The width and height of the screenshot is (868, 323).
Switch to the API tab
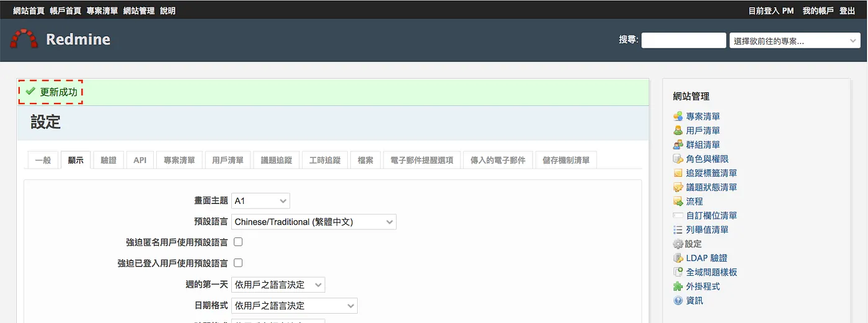[x=140, y=160]
